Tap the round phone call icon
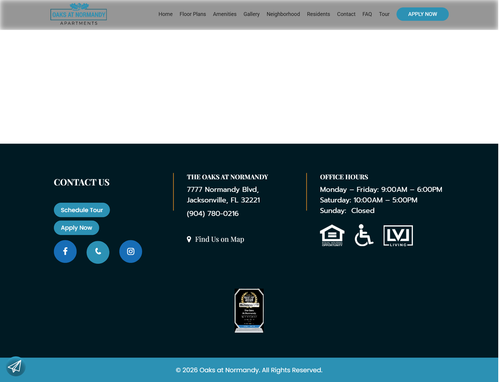Image resolution: width=500 pixels, height=382 pixels. tap(98, 251)
